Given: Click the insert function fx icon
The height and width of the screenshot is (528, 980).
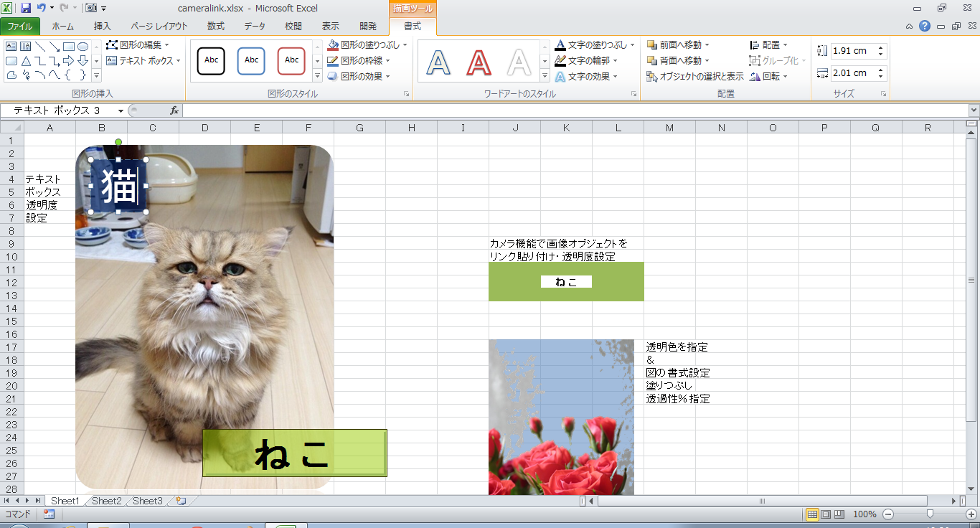Looking at the screenshot, I should [x=174, y=110].
